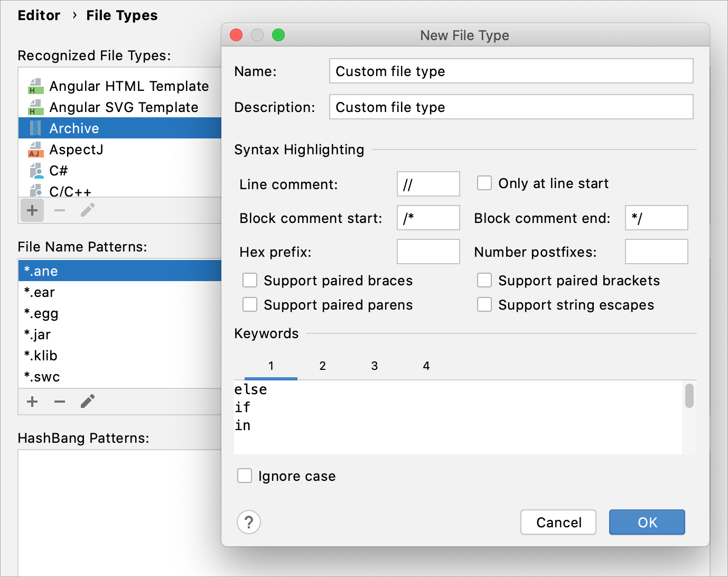Screen dimensions: 728x577
Task: Select Angular SVG Template file type
Action: click(x=120, y=107)
